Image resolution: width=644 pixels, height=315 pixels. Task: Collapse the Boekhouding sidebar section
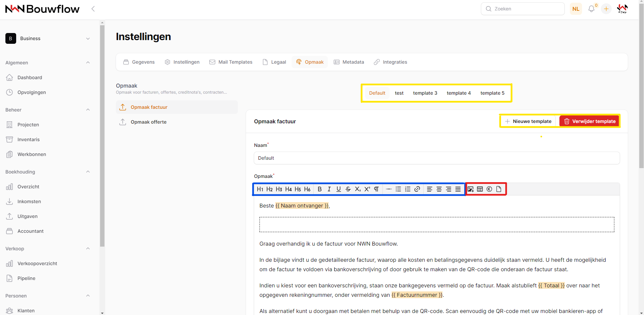tap(88, 172)
